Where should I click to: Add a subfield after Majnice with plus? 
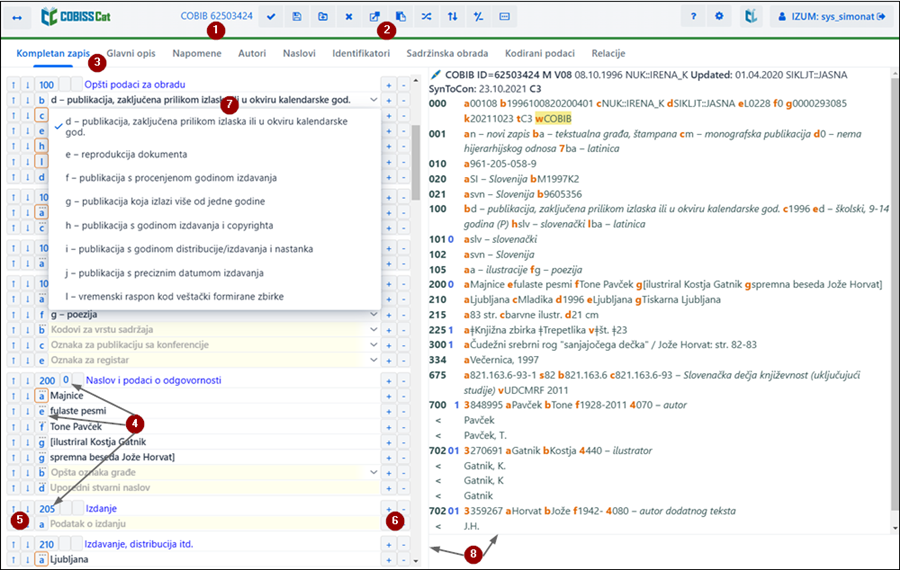pyautogui.click(x=389, y=396)
